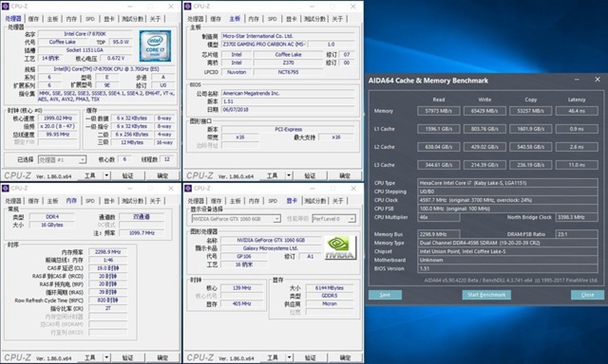Open 工具 dropdown arrow in mainboard window
The height and width of the screenshot is (364, 608).
[288, 176]
